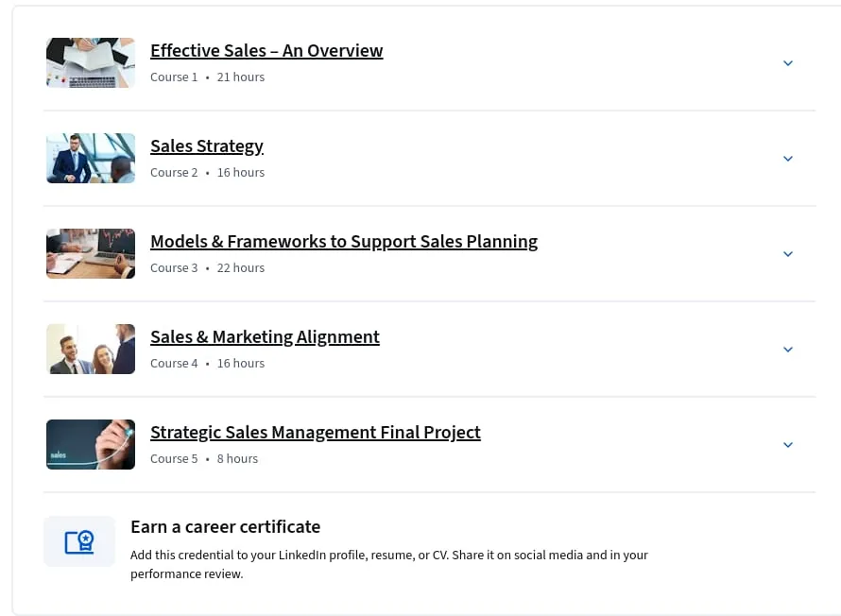Expand the Models & Frameworks course chevron

pos(788,254)
